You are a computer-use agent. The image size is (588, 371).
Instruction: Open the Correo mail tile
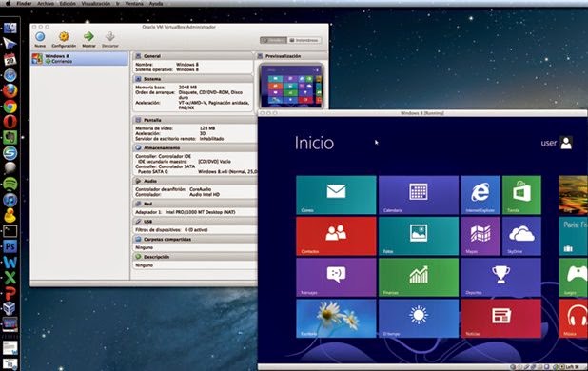click(336, 195)
